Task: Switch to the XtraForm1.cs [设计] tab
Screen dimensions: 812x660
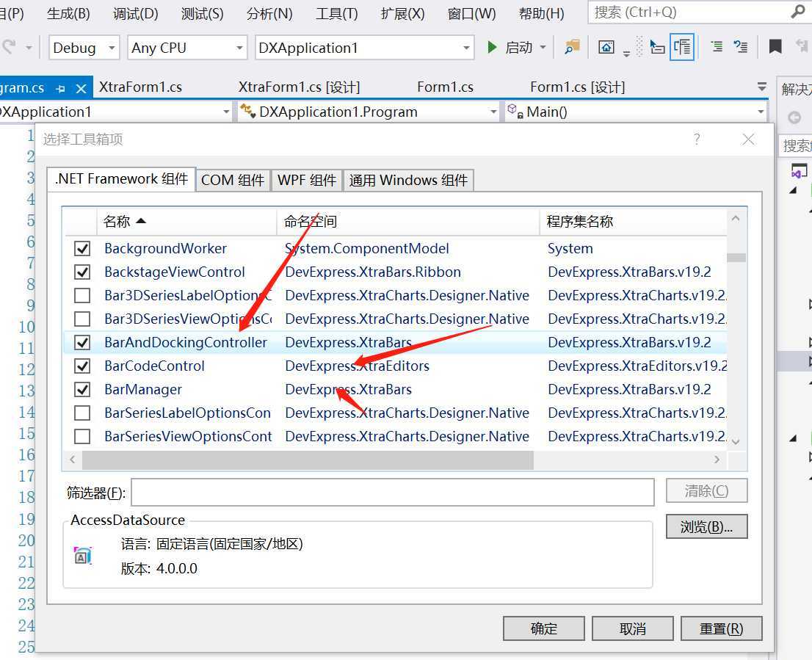Action: click(299, 87)
